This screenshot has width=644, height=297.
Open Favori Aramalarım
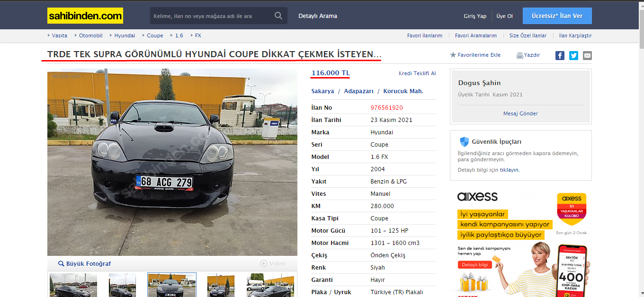(x=476, y=35)
